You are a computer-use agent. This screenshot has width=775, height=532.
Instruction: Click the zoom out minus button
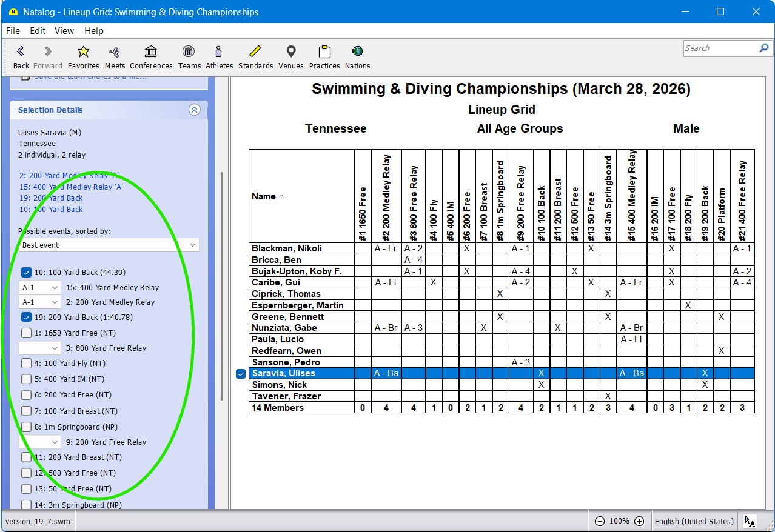[x=599, y=521]
